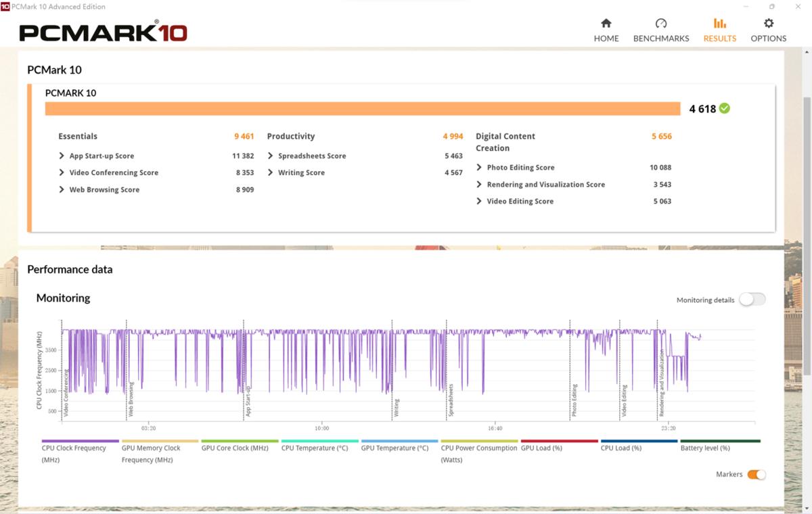Click the PCMark 10 title bar app icon
The height and width of the screenshot is (514, 812).
(x=5, y=6)
